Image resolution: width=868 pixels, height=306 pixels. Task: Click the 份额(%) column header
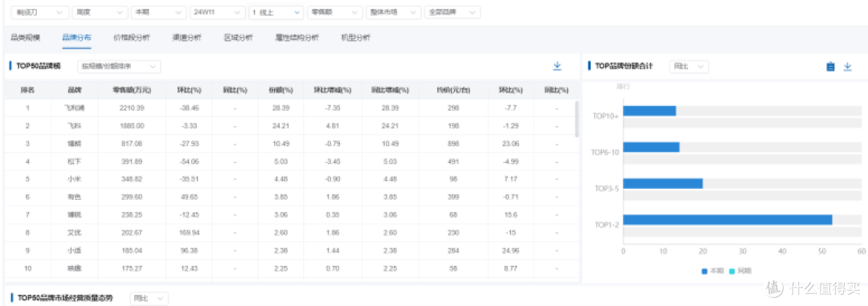pyautogui.click(x=280, y=90)
